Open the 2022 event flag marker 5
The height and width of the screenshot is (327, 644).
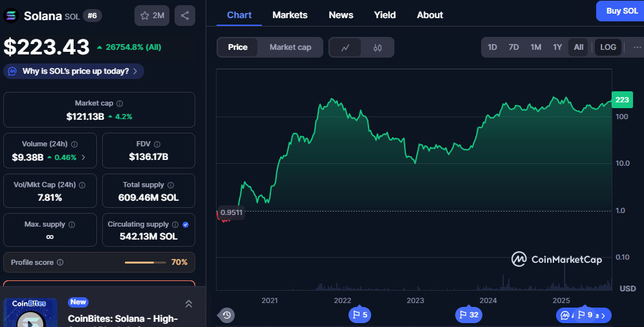[x=360, y=315]
